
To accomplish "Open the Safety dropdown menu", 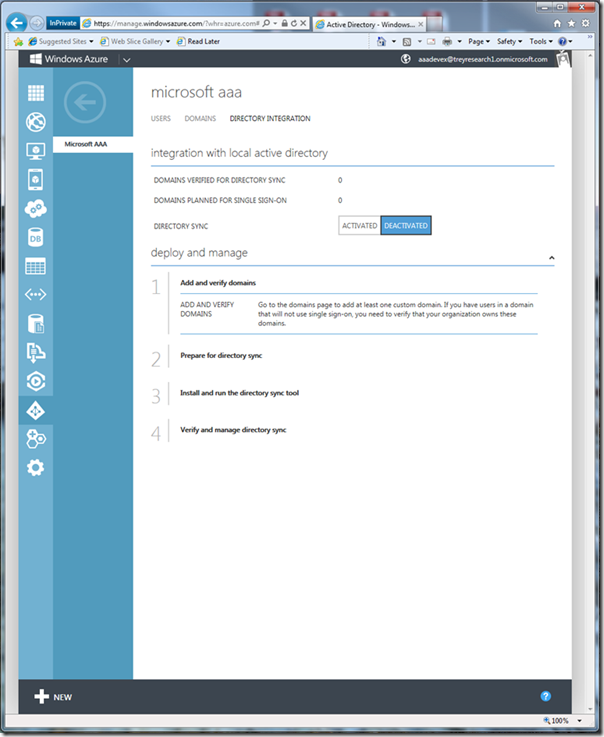I will pos(510,41).
